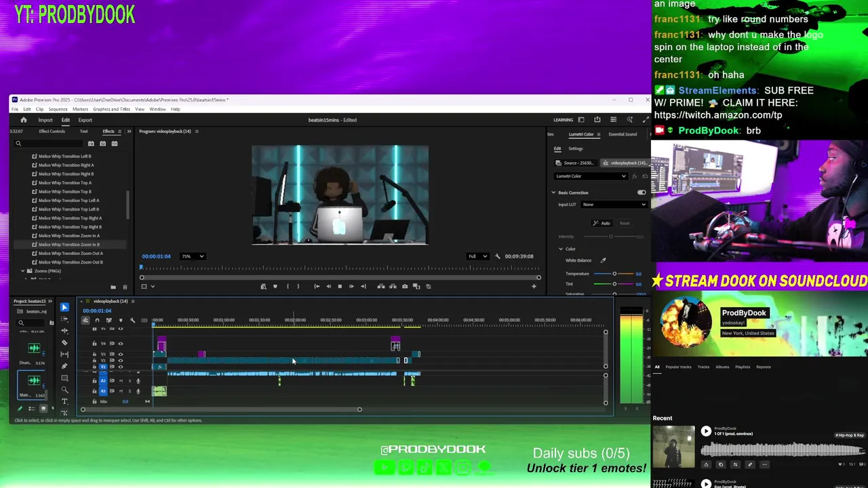
Task: Open the File menu
Action: pyautogui.click(x=15, y=109)
